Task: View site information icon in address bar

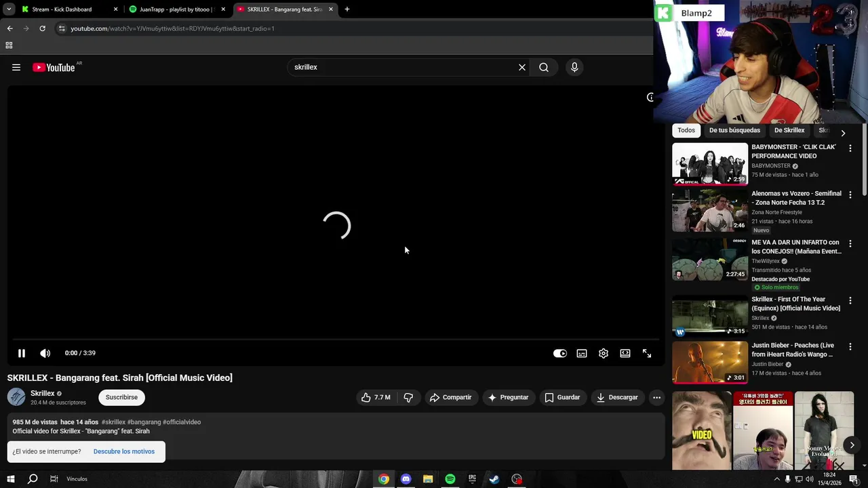Action: point(62,28)
